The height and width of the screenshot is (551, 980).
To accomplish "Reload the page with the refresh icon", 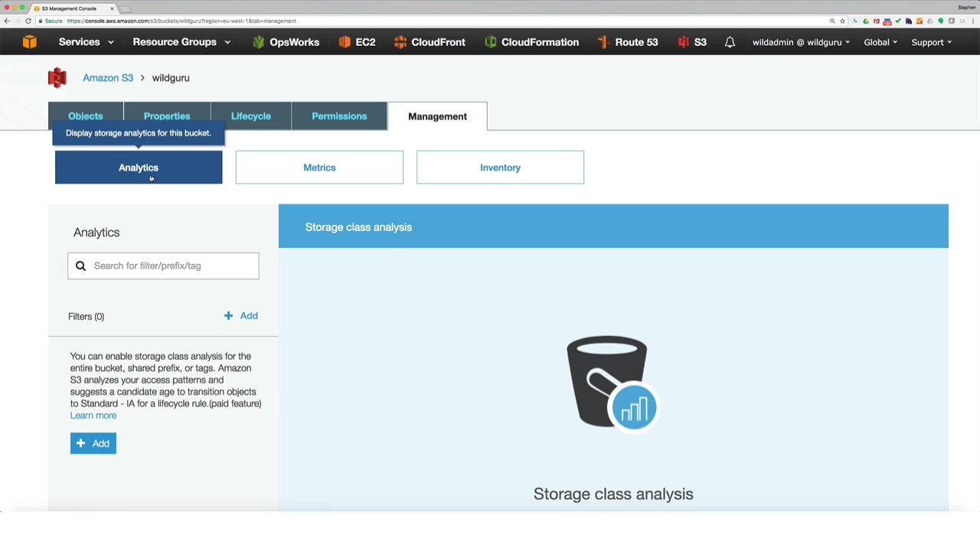I will [28, 21].
